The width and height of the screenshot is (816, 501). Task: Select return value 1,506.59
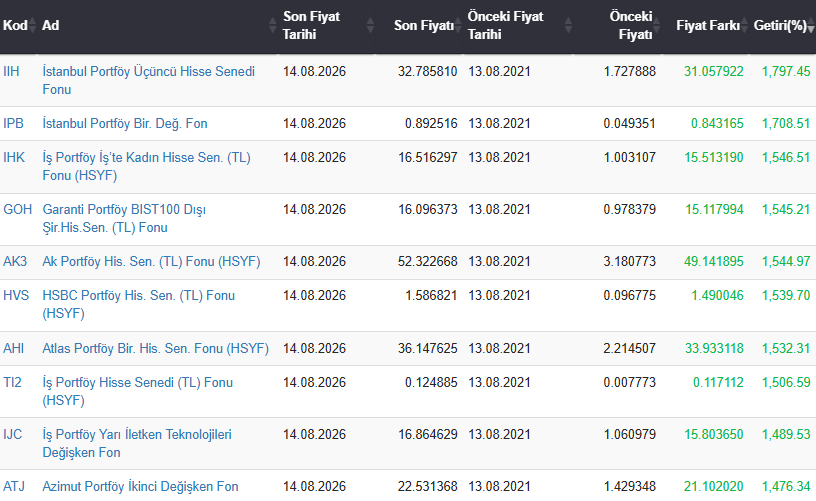786,382
